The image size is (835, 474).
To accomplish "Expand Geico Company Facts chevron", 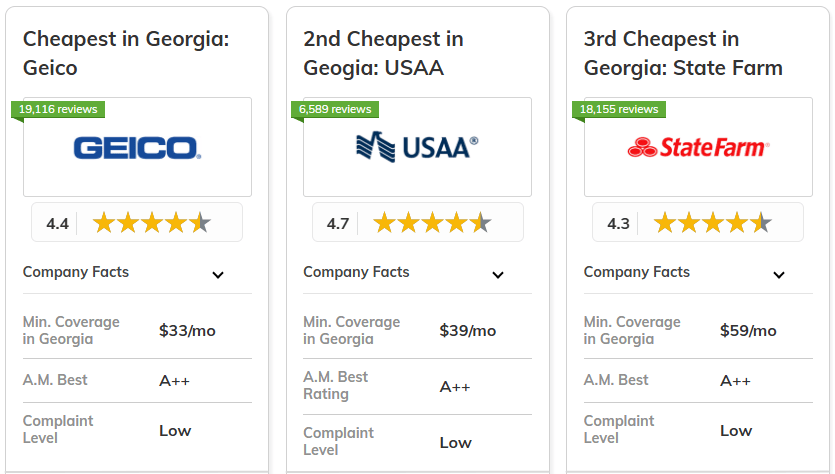I will (218, 275).
